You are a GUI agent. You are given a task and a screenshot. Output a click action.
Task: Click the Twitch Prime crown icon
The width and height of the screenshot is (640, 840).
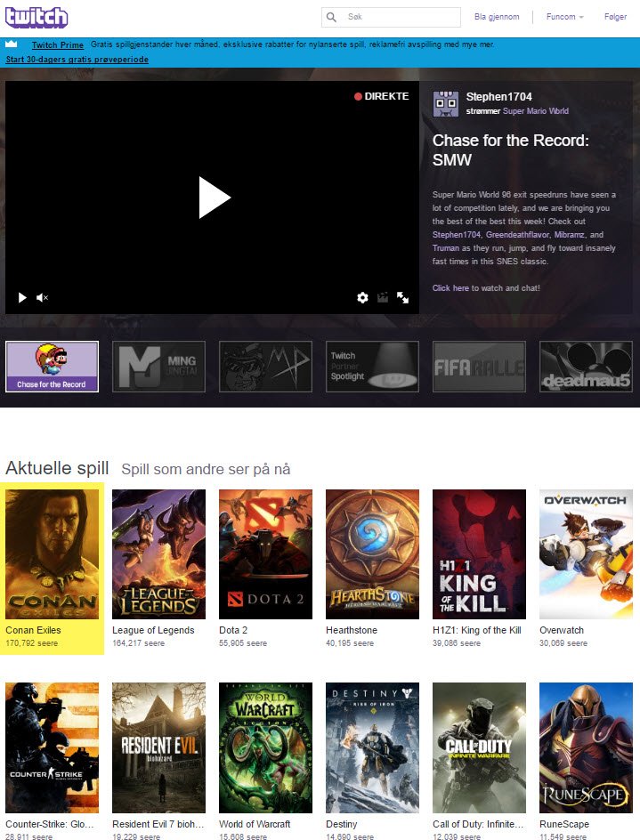tap(12, 44)
